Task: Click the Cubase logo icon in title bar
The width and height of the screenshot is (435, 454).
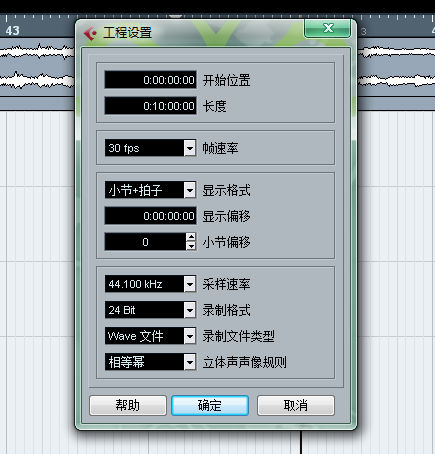Action: point(90,33)
